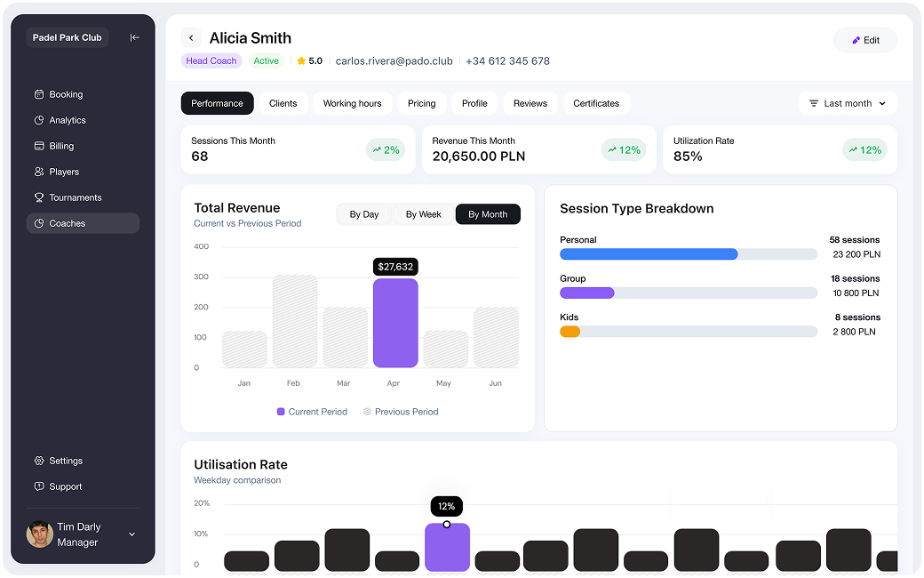Switch Total Revenue chart to By Day
This screenshot has height=578, width=924.
[x=364, y=214]
